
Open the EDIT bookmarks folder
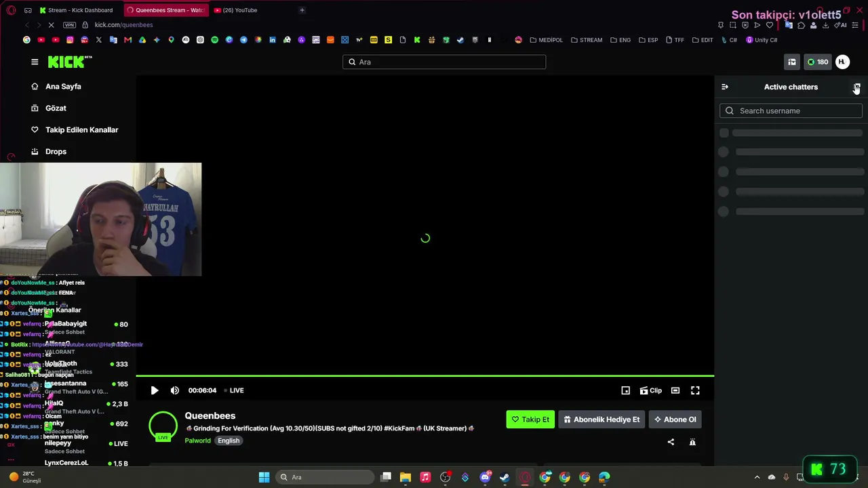[x=702, y=40]
